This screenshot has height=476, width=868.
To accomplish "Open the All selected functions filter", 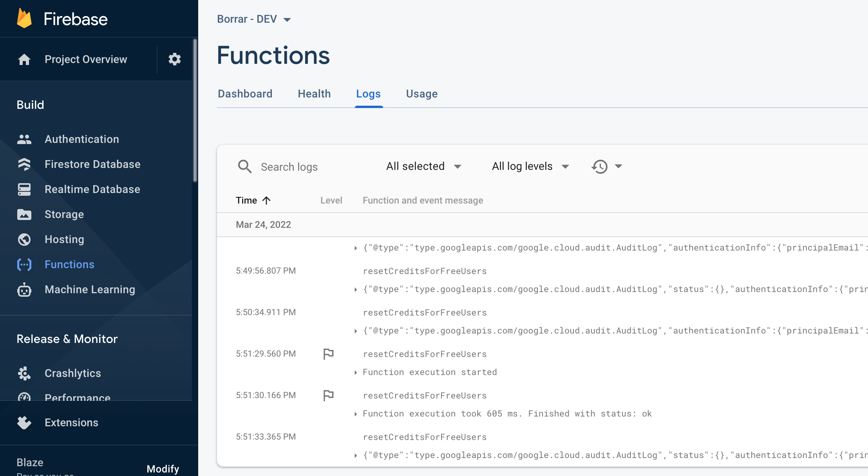I will (x=423, y=166).
